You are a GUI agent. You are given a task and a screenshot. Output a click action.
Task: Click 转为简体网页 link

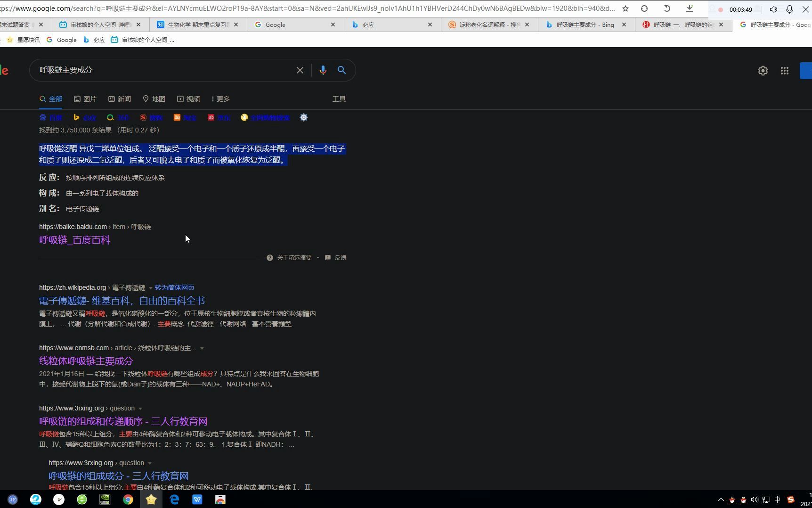click(175, 287)
